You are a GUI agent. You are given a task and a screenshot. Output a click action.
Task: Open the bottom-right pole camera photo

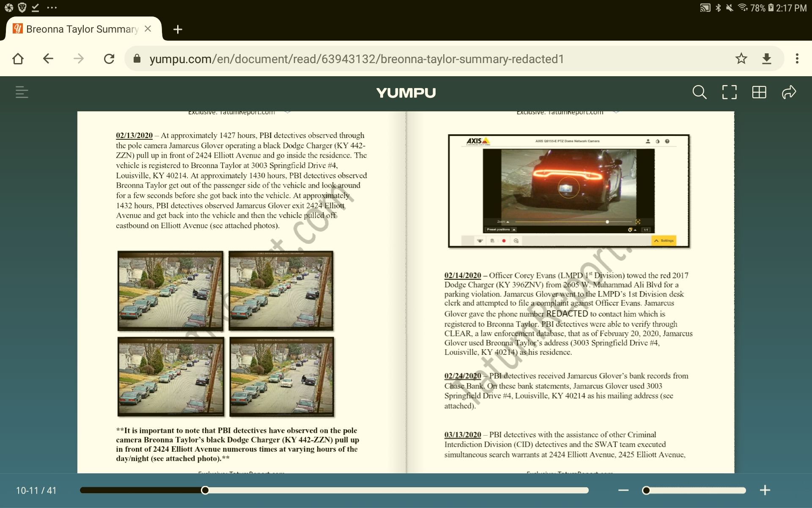(282, 376)
